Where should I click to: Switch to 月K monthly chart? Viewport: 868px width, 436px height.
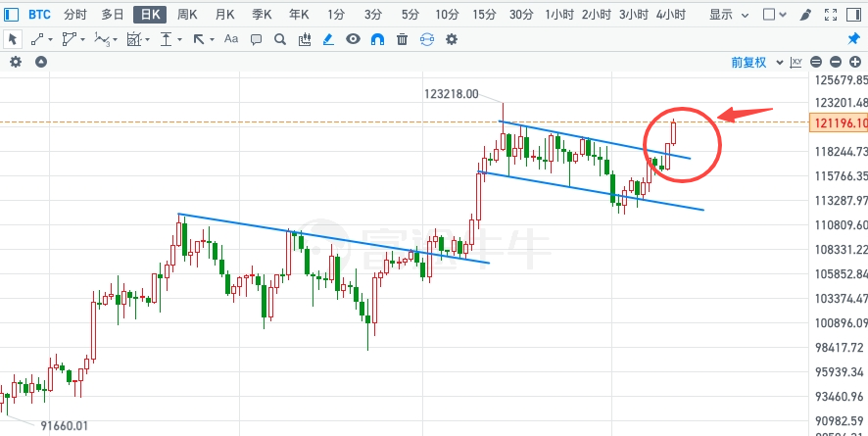224,15
